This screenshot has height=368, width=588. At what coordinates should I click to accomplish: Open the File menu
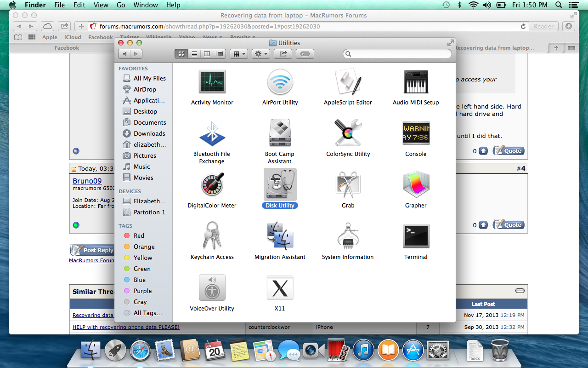point(59,5)
